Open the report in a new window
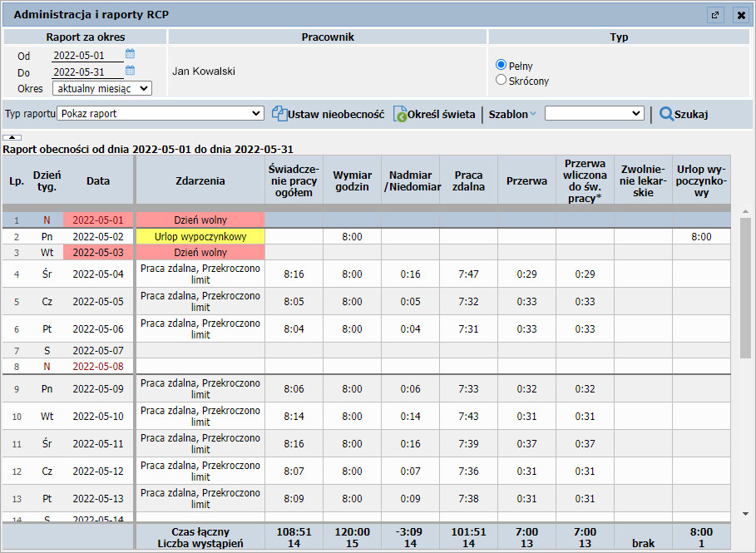 pos(715,15)
